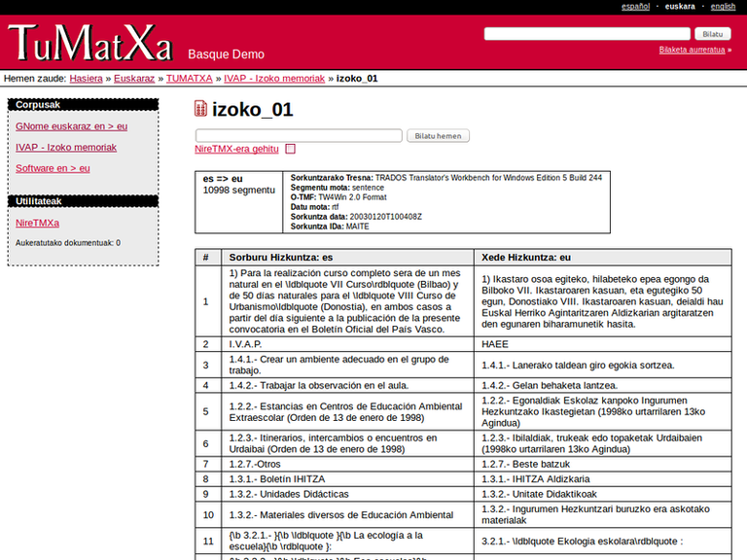Image resolution: width=747 pixels, height=560 pixels.
Task: Click the Sorburu Hizkuntza: es column header
Action: point(348,257)
